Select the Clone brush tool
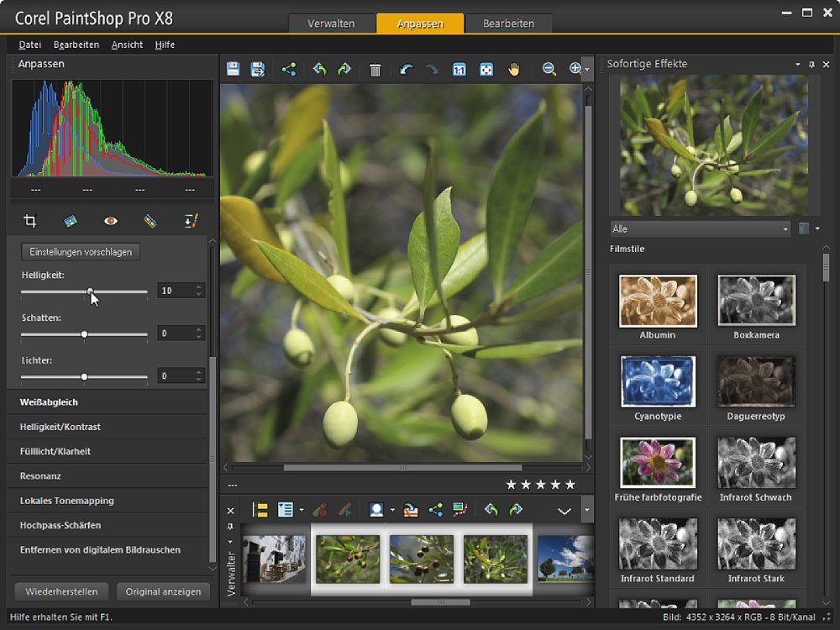The image size is (840, 630). 191,221
